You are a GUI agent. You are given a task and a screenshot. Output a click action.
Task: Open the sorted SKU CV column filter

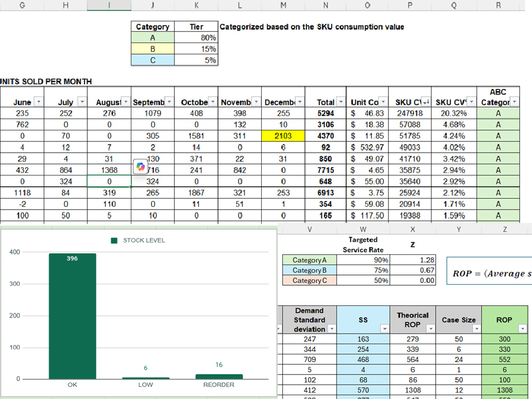pos(426,102)
